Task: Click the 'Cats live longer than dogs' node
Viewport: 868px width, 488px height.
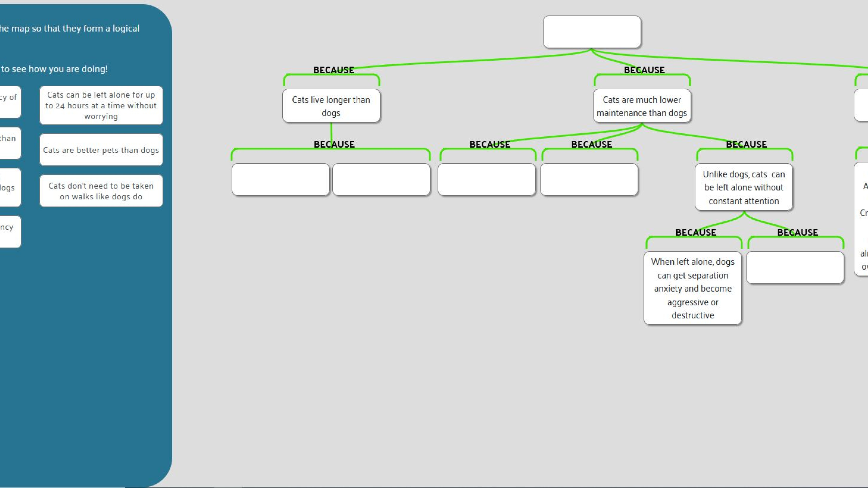Action: [331, 106]
